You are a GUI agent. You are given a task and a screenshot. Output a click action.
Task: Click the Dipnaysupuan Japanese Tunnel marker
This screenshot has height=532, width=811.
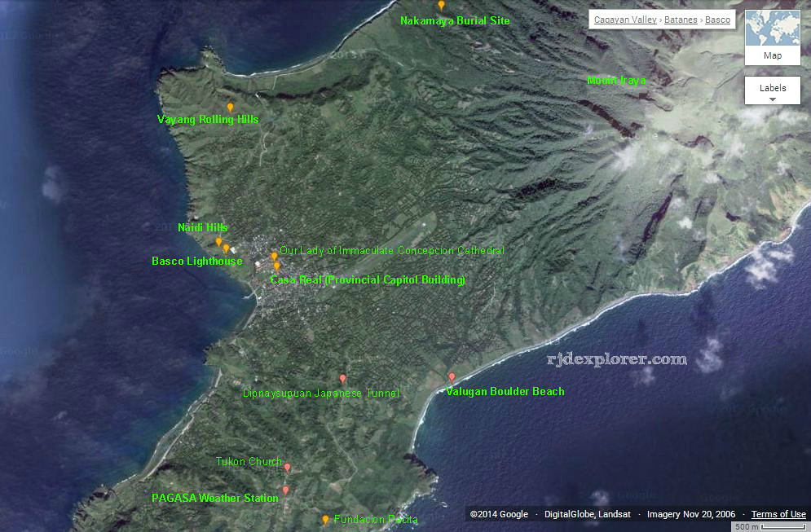342,379
